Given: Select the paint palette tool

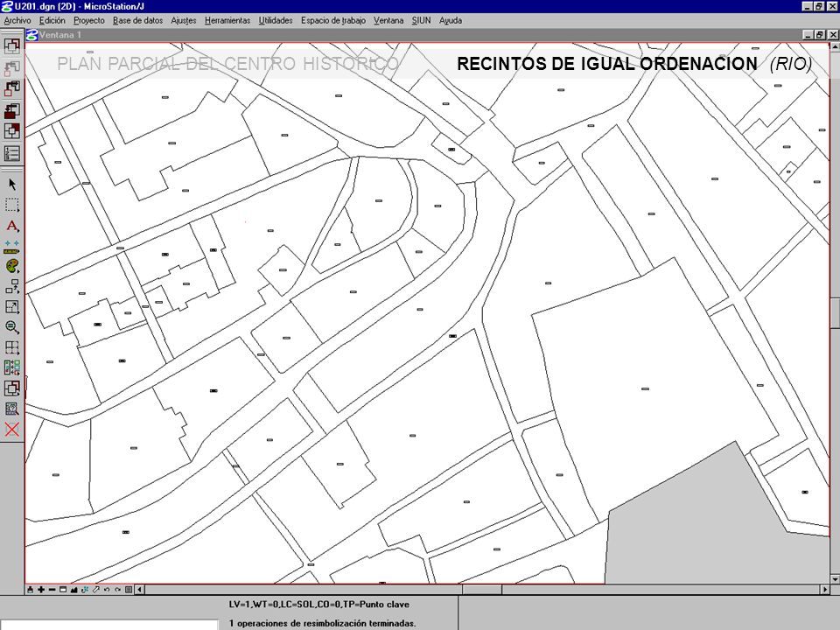Looking at the screenshot, I should [x=11, y=266].
